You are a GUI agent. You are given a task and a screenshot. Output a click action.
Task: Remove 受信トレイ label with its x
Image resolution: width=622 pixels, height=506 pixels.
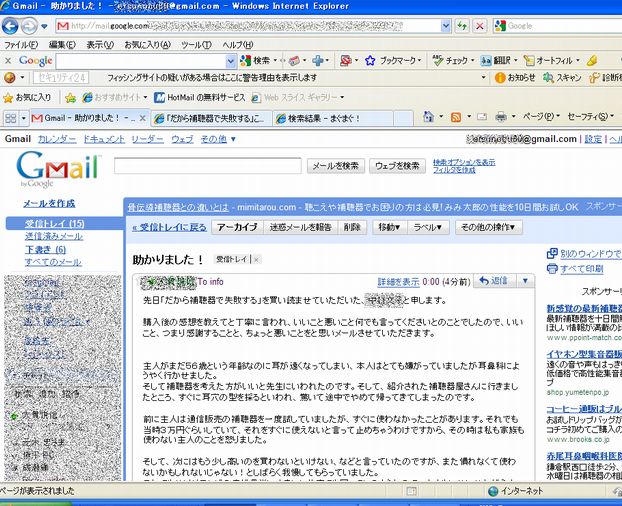pyautogui.click(x=256, y=260)
